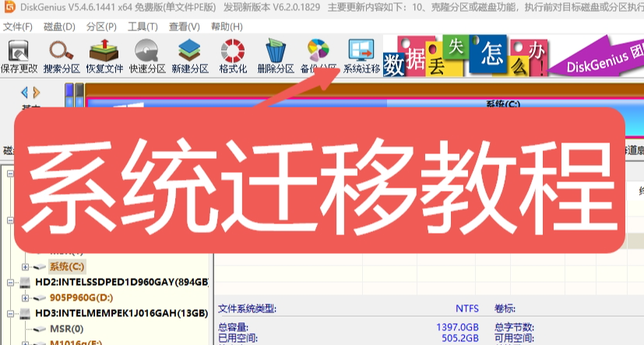Open the 磁盘(D) menu
Viewport: 644px width, 345px height.
pos(59,26)
